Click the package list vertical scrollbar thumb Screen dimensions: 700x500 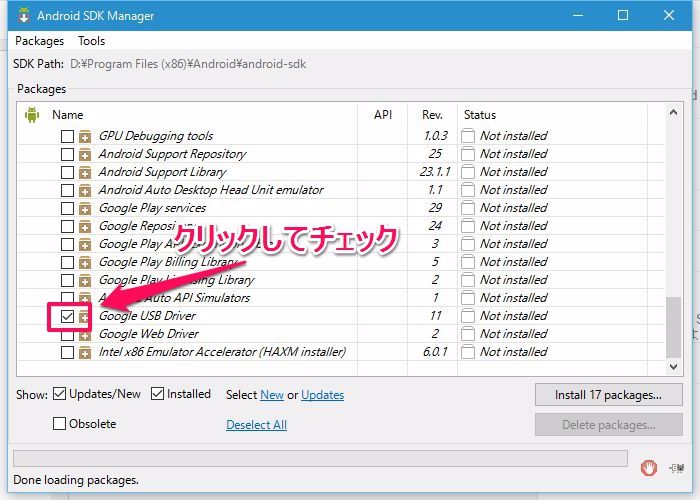pos(673,327)
